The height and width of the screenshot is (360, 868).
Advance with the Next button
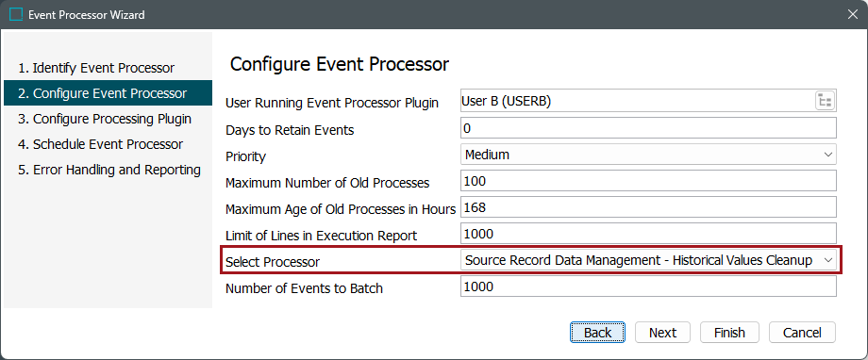pos(662,333)
